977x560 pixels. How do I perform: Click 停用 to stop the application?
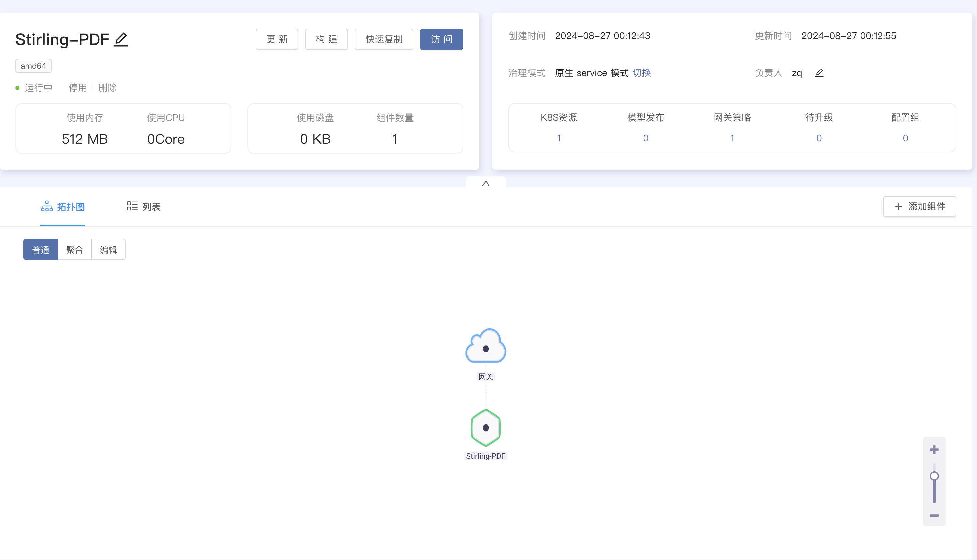[77, 88]
